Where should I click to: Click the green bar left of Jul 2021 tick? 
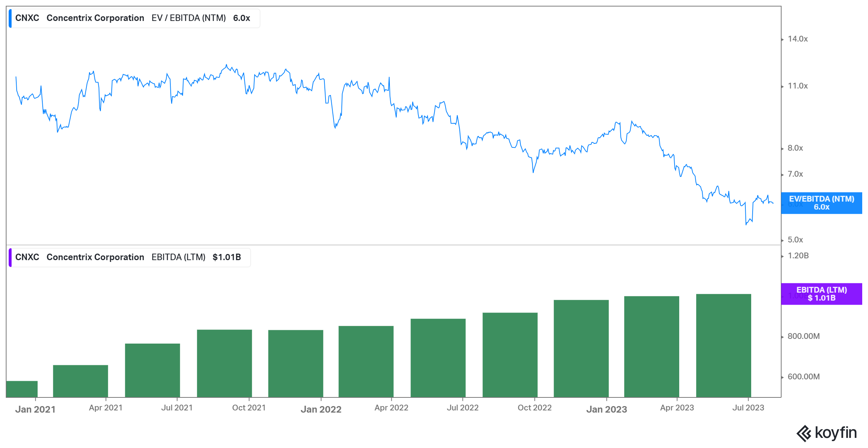[153, 370]
